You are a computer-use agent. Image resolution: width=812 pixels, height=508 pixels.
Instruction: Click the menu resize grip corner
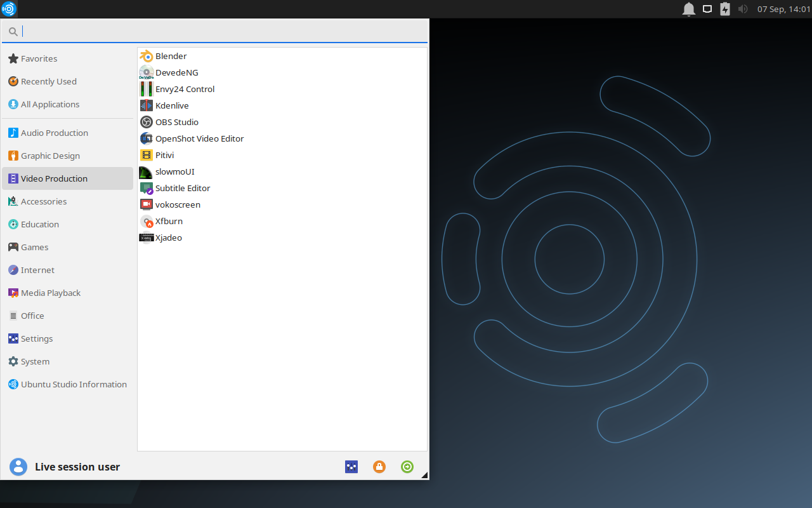(x=424, y=475)
